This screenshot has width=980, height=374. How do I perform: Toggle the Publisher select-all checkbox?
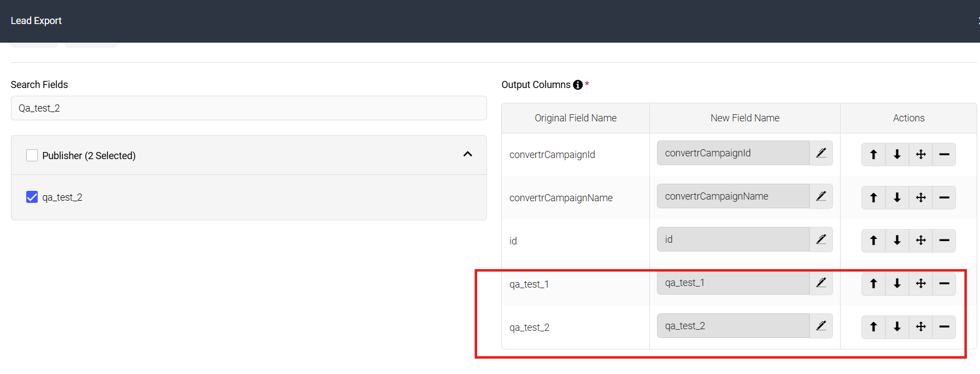coord(32,155)
